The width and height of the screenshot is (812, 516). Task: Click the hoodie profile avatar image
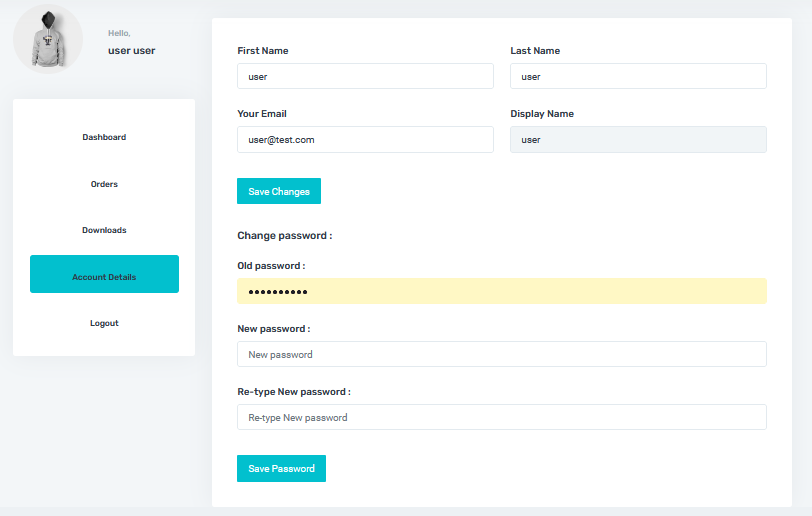point(47,39)
